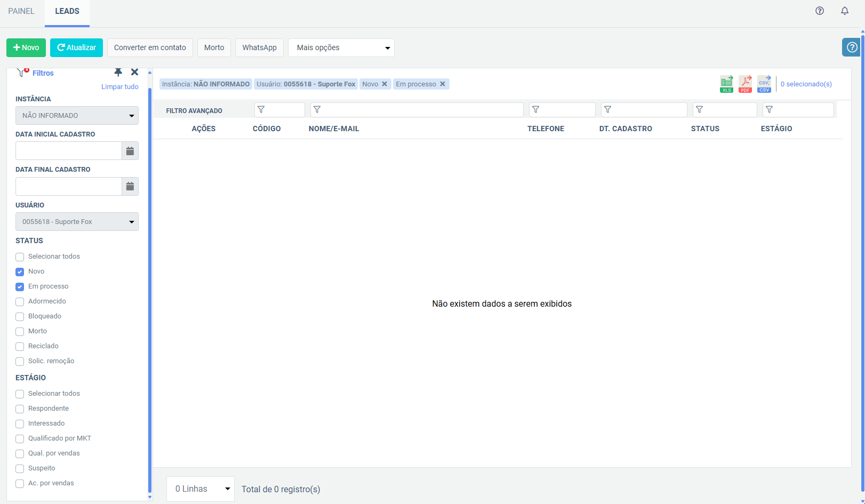Click the funnel in Dt. Cadastro filter box
The width and height of the screenshot is (865, 504).
[x=608, y=109]
